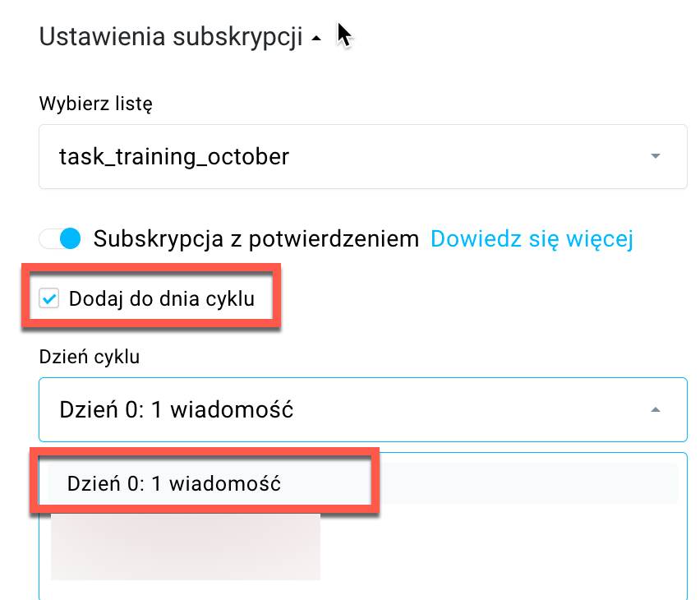
Task: Click the Dzień 0: 1 wiadomość selected value text
Action: [177, 409]
